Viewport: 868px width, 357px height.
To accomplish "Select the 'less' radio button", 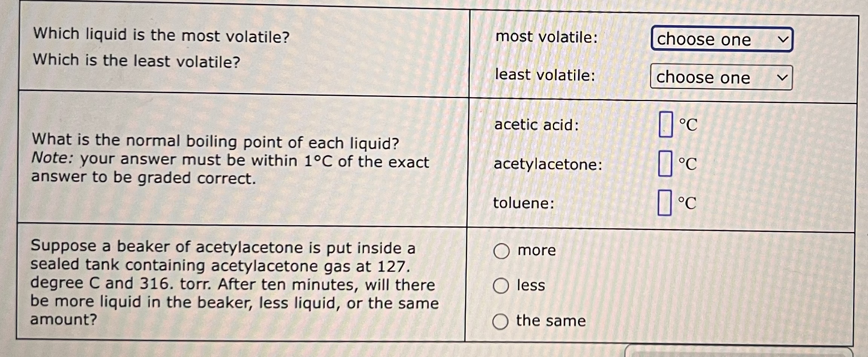I will click(501, 286).
